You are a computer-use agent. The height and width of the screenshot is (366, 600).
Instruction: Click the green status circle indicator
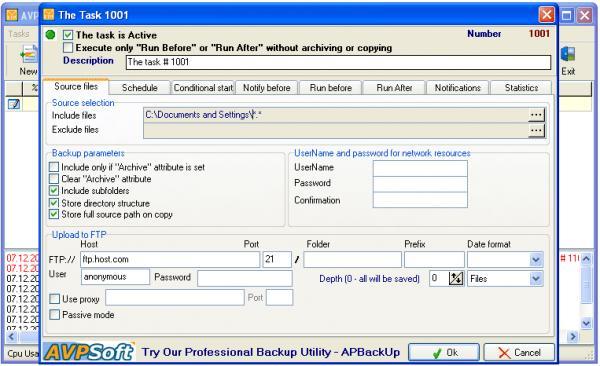[x=51, y=35]
